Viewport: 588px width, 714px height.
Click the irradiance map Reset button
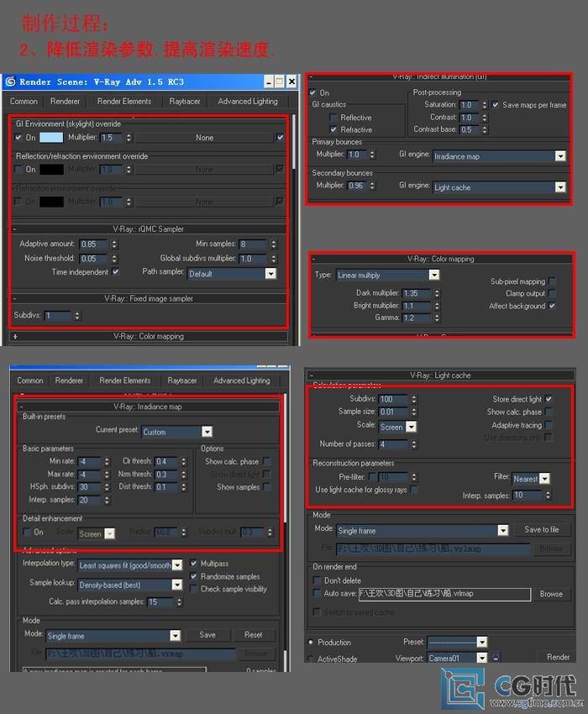tap(253, 635)
